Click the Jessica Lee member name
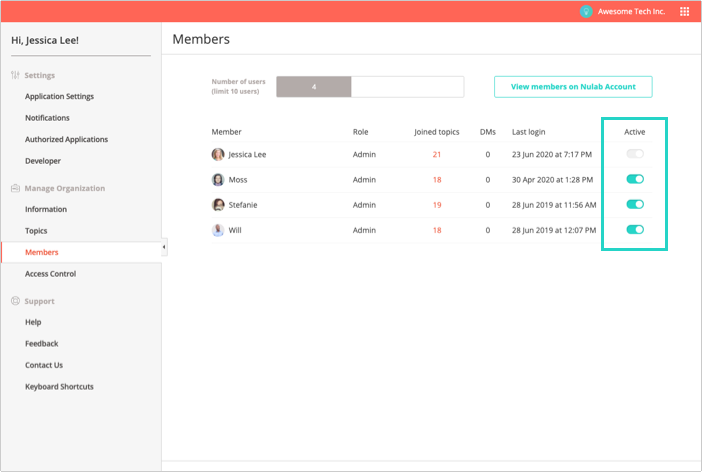Viewport: 702px width, 472px height. point(247,154)
